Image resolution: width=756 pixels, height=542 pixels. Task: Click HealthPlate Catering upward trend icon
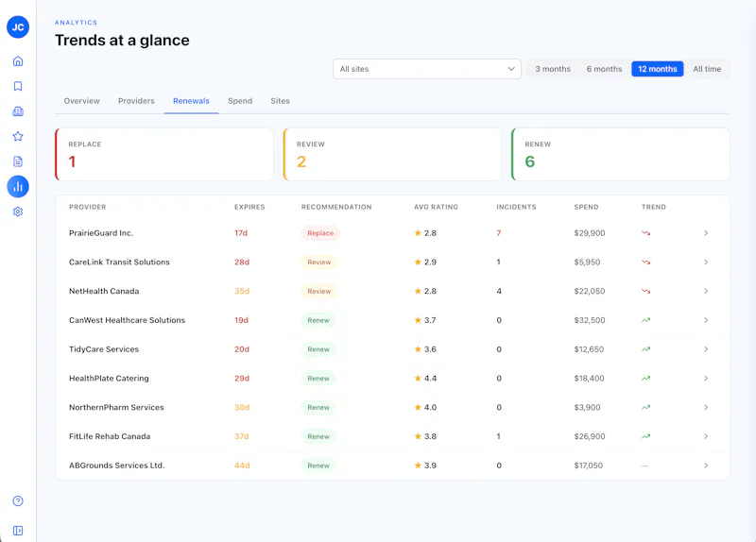pos(646,379)
